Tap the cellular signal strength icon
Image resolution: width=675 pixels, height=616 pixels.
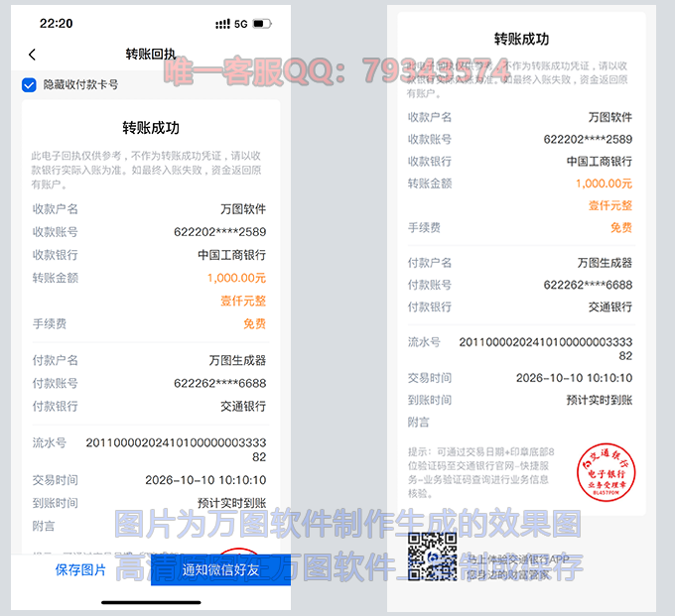pyautogui.click(x=221, y=23)
